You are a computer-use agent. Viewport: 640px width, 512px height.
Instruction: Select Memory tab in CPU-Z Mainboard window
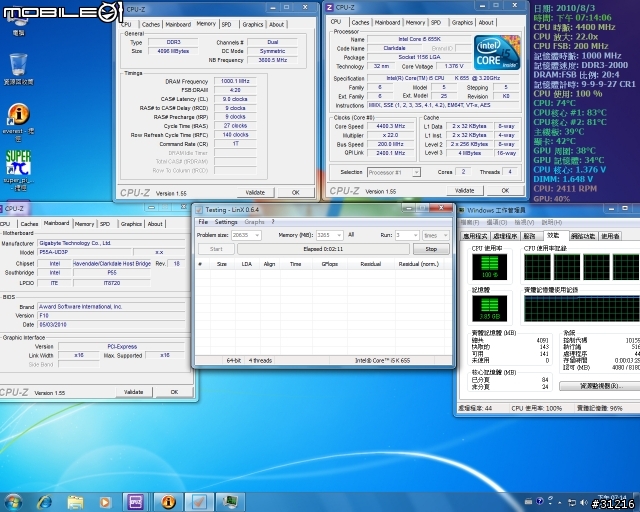tap(84, 224)
